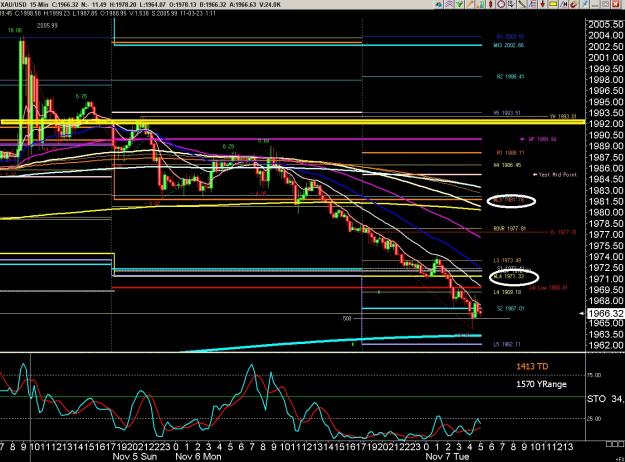Click the S2 1967.01 support label
Image resolution: width=625 pixels, height=462 pixels.
[511, 308]
